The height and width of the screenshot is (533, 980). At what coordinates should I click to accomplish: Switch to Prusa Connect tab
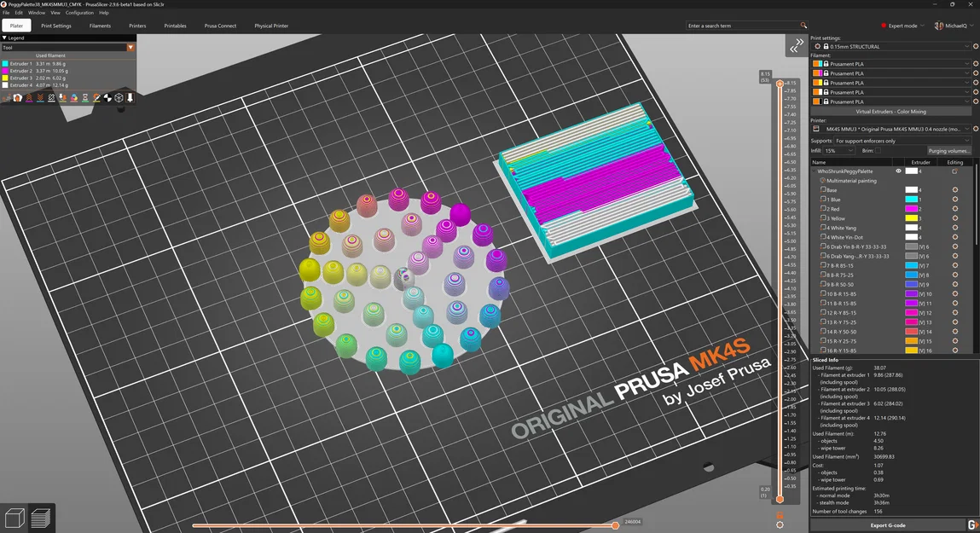point(220,26)
